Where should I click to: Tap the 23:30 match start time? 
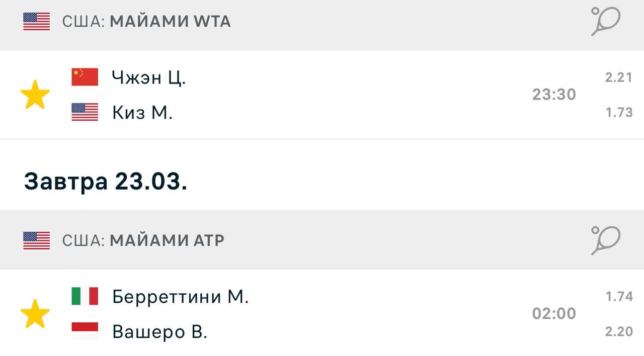click(554, 95)
